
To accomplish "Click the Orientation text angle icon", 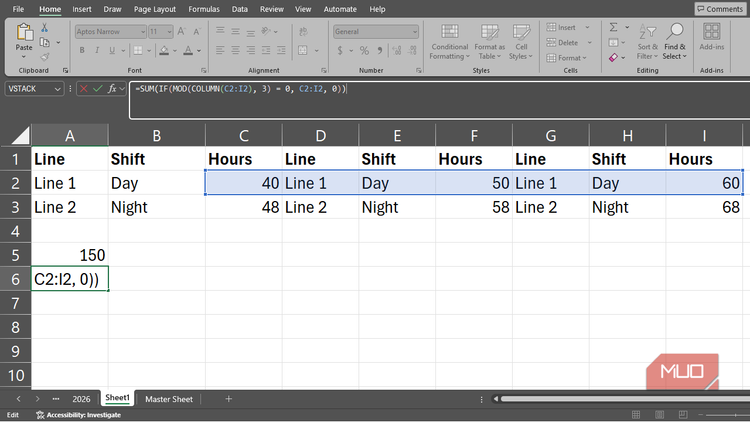I will coord(266,32).
